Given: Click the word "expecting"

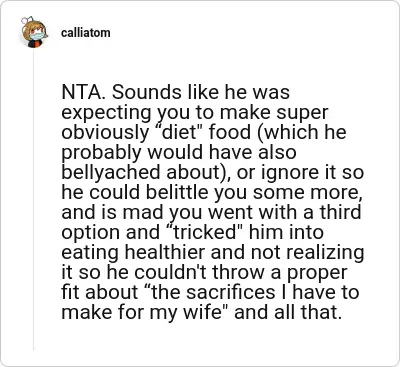Looking at the screenshot, I should pos(107,113).
